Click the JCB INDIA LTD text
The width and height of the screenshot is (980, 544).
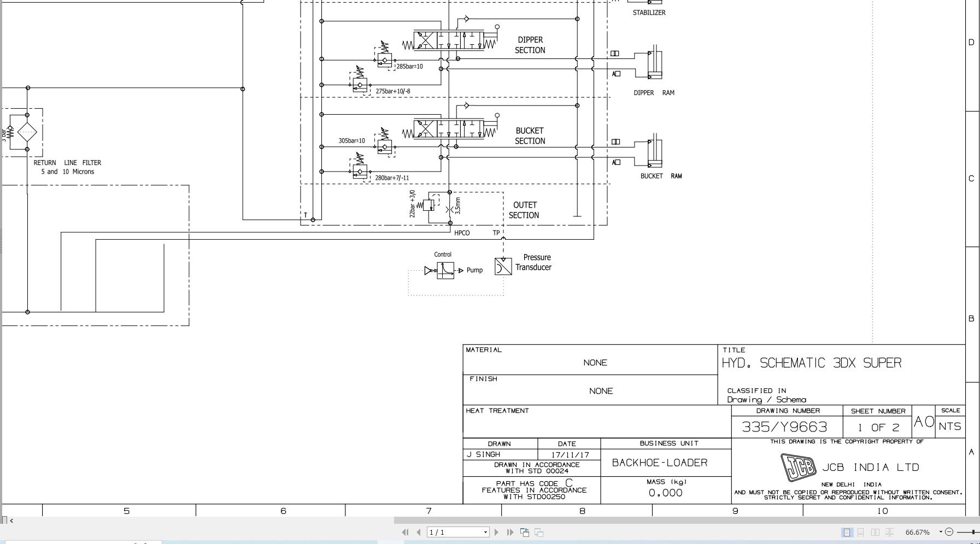tap(871, 468)
